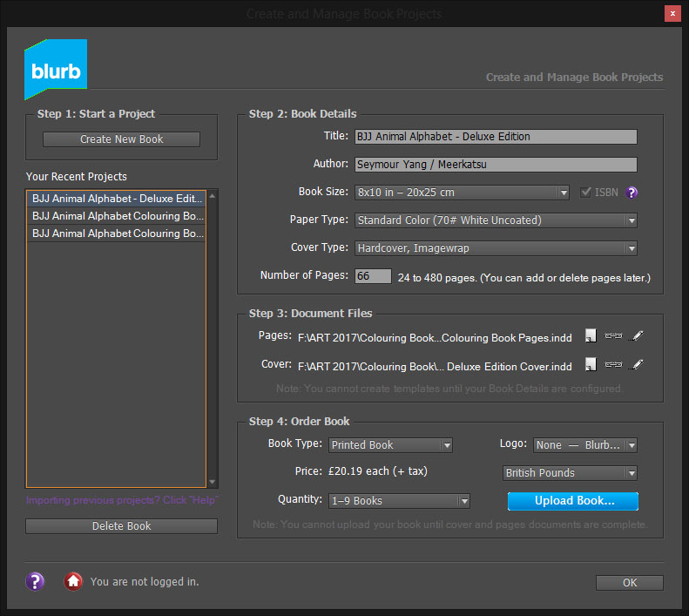Click the recent projects scrollbar up arrow
This screenshot has height=616, width=689.
click(x=213, y=196)
